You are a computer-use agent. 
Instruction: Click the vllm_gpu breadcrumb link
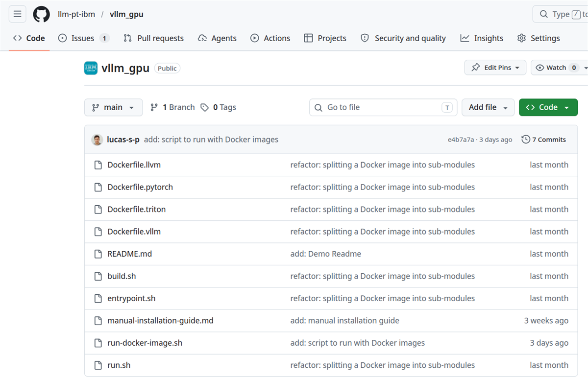(x=126, y=14)
